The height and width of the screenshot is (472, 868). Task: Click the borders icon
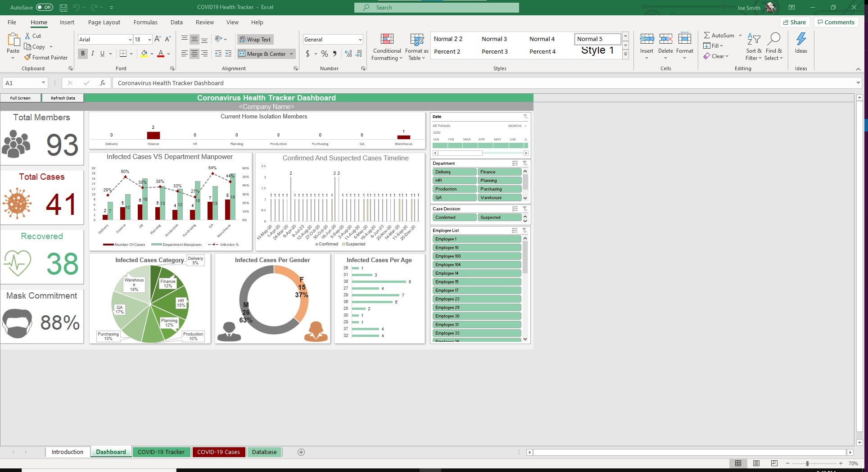point(123,54)
